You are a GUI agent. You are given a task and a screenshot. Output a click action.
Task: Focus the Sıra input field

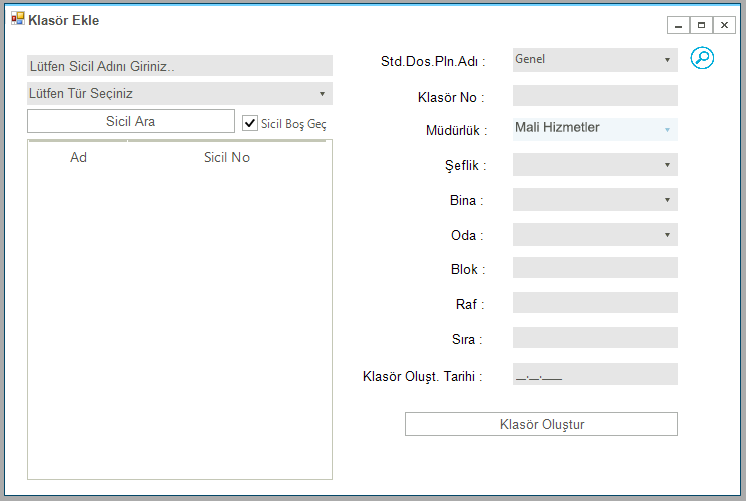[595, 338]
